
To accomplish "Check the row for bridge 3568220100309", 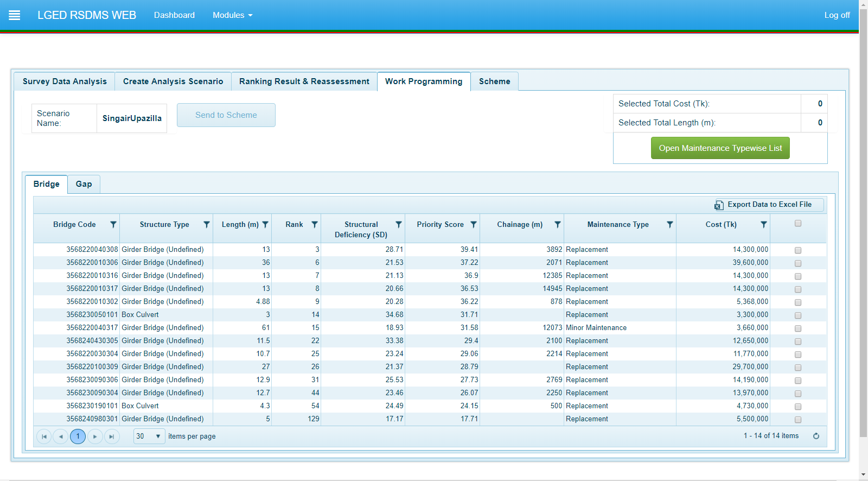I will (x=798, y=368).
